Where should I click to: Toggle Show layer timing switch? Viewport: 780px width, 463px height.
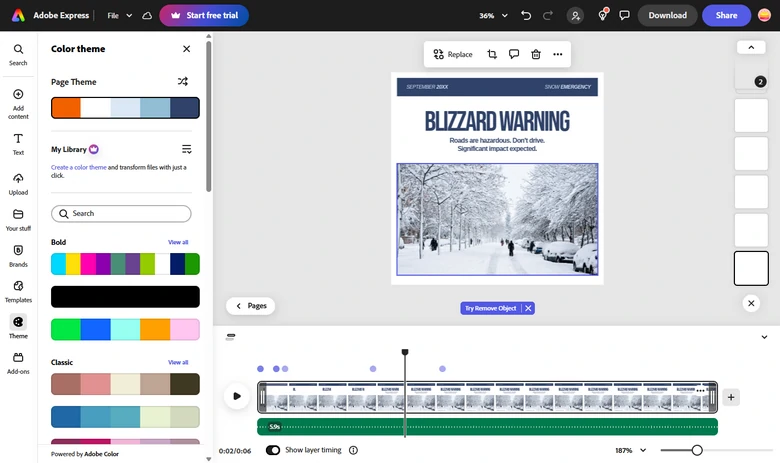273,450
